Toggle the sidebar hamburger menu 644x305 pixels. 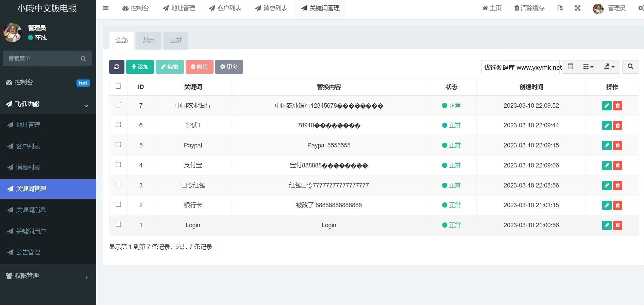106,8
